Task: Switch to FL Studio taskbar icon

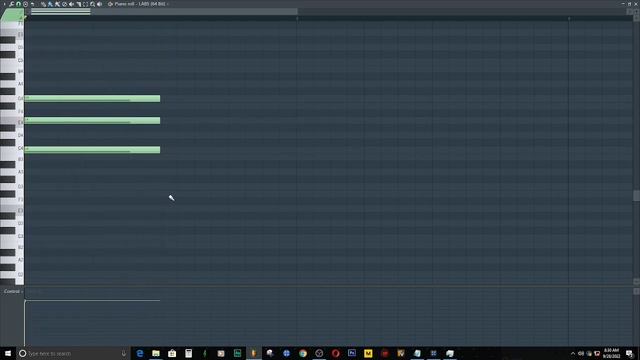Action: click(253, 353)
